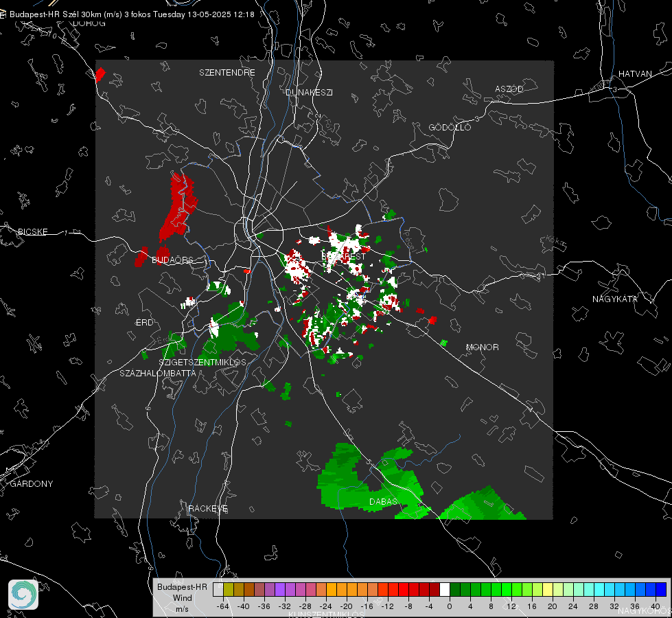
Task: Click the BUDAÖRS town label
Action: click(x=173, y=260)
